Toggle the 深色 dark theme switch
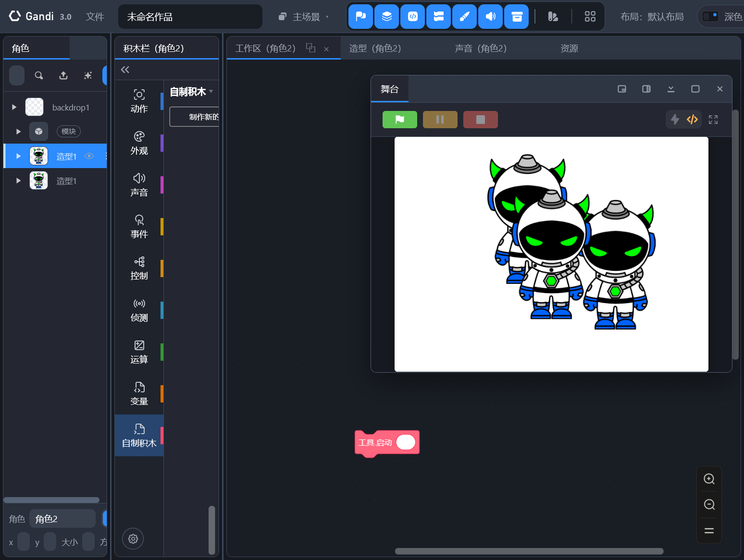The width and height of the screenshot is (744, 560). pyautogui.click(x=710, y=16)
